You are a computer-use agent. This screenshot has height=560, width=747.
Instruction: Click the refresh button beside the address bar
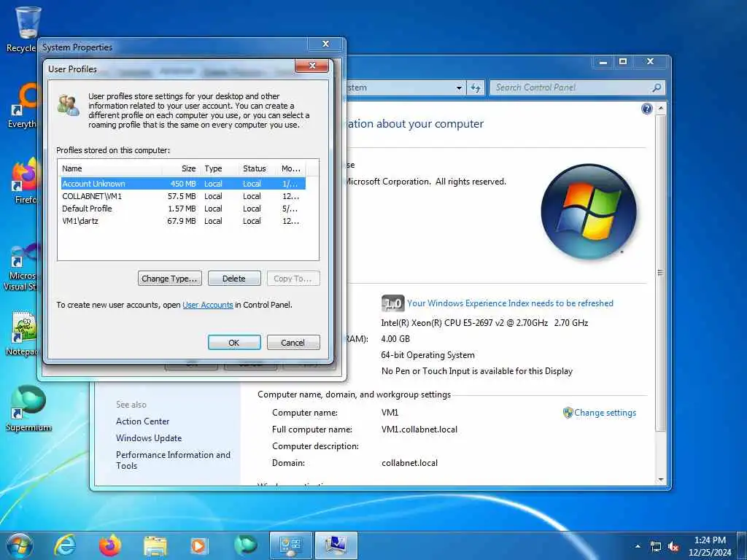(476, 87)
